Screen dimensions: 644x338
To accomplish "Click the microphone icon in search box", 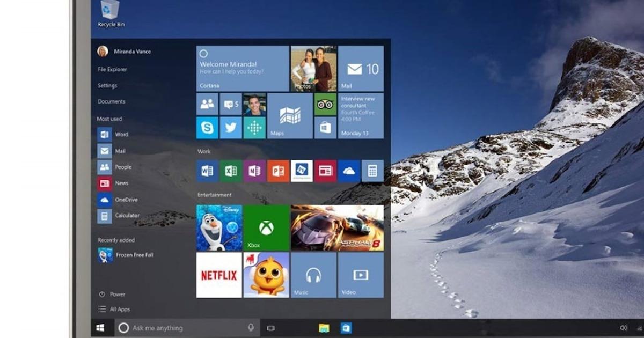I will 251,328.
